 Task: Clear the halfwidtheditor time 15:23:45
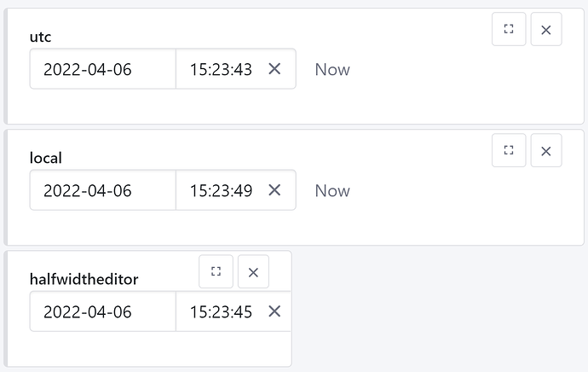coord(274,311)
